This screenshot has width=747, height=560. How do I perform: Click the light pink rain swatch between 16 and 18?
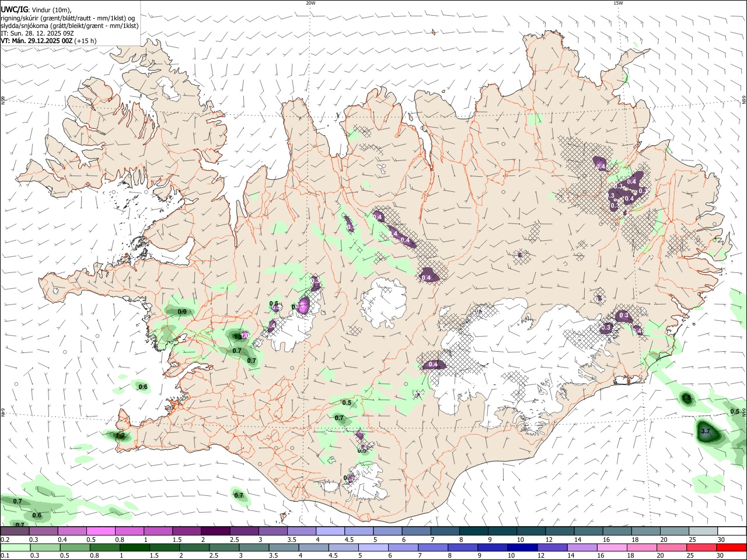click(613, 547)
